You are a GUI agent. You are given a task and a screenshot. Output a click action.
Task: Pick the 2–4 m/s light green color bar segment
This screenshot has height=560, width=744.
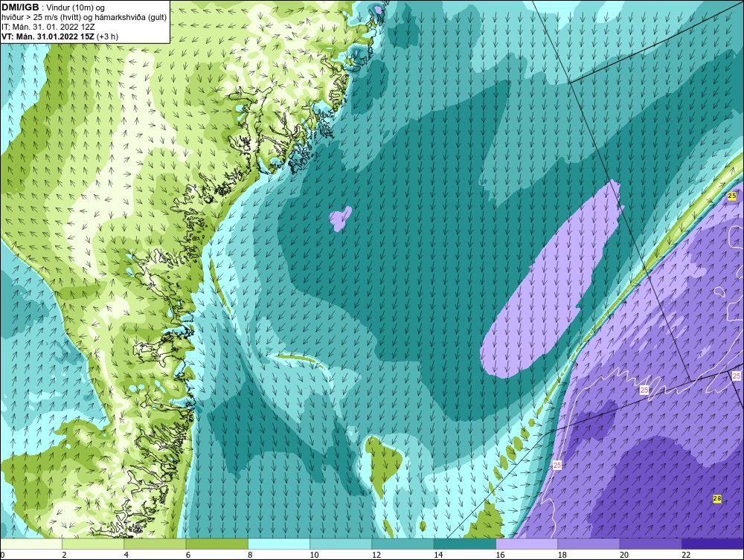coord(93,544)
